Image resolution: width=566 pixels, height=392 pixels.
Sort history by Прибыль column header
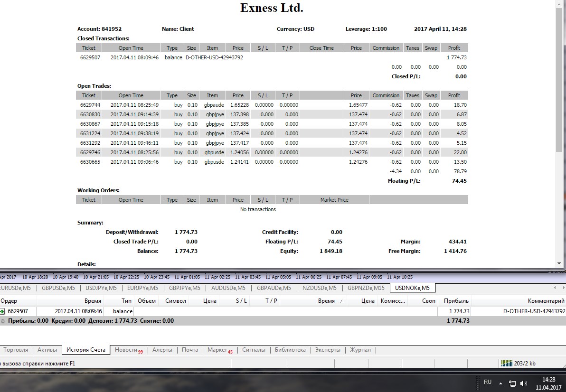point(454,301)
